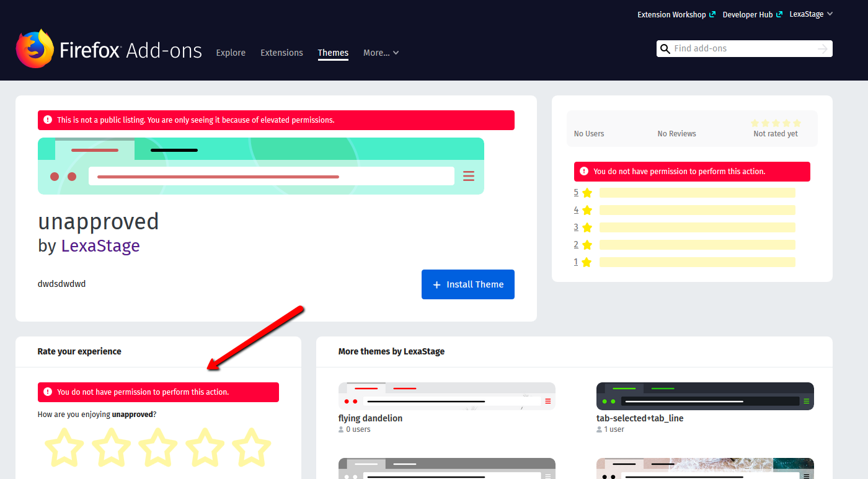The width and height of the screenshot is (868, 479).
Task: Click the 'No Users' text
Action: tap(589, 134)
